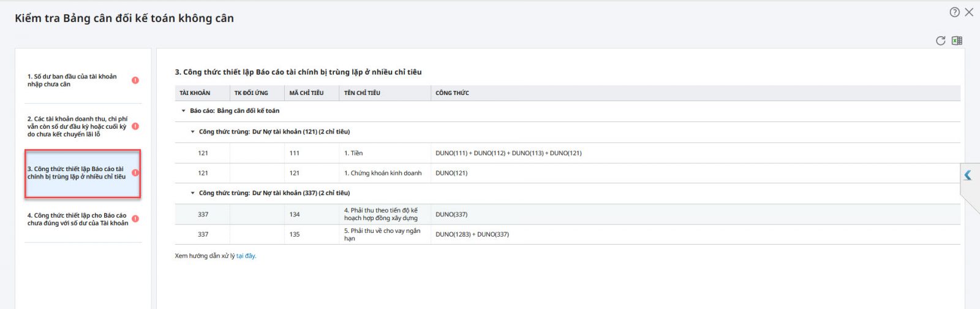
Task: Click account '337' in the code 135 row
Action: (203, 234)
